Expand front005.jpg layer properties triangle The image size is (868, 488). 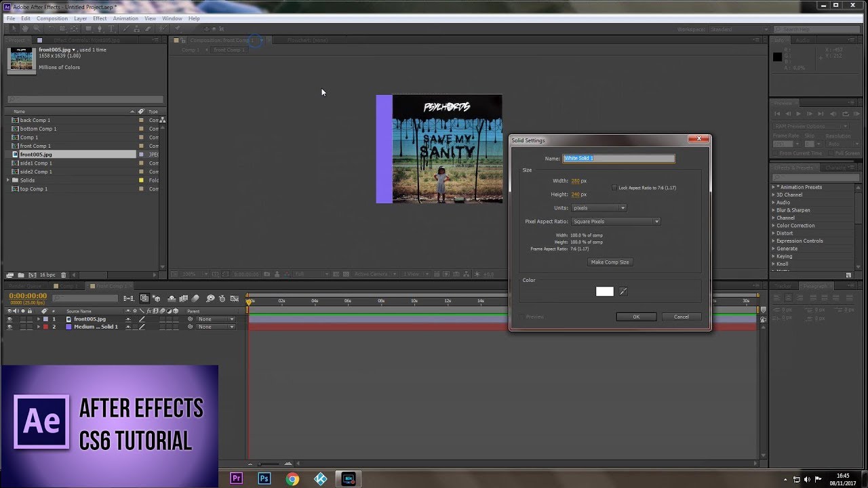pos(39,319)
